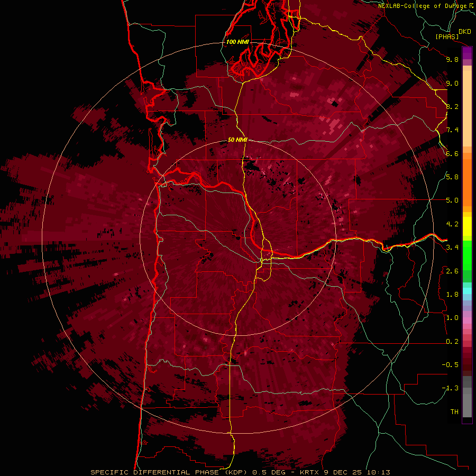Select the 1.8 scale value
476x476 pixels.
pyautogui.click(x=452, y=295)
